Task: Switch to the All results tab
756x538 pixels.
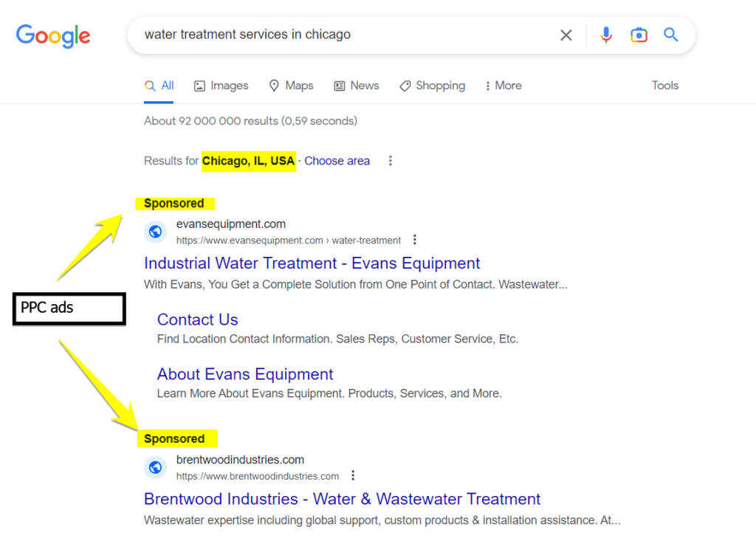Action: pyautogui.click(x=159, y=85)
